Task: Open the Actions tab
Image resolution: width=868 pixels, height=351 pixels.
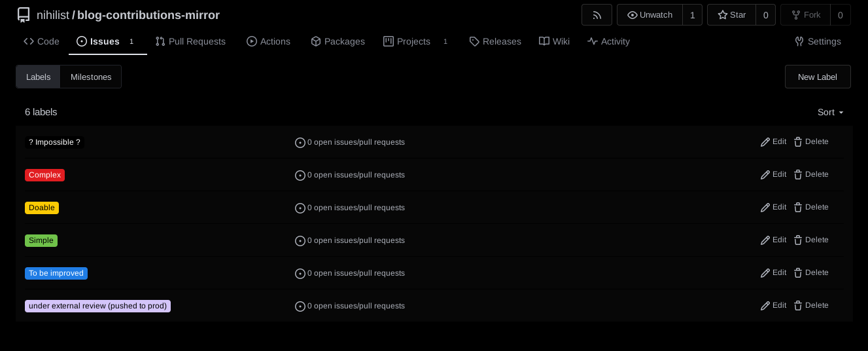Action: [x=268, y=41]
